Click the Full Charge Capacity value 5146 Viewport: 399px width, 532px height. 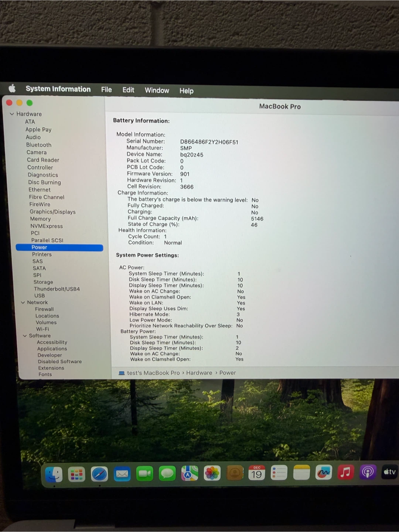pos(257,219)
